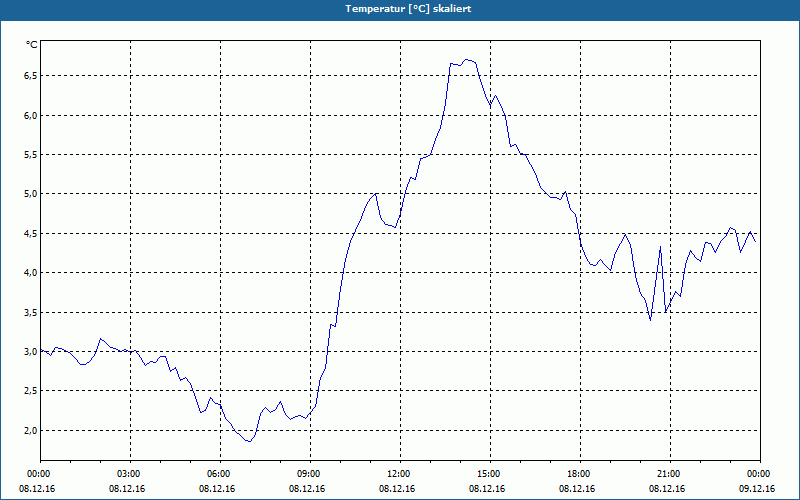Select the 12:00 time label
The height and width of the screenshot is (500, 800).
pyautogui.click(x=399, y=474)
